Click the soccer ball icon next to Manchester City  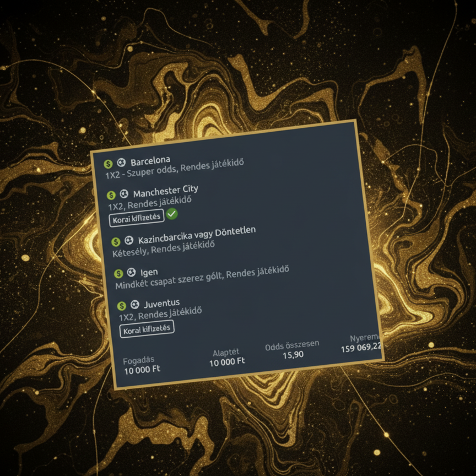coord(124,193)
